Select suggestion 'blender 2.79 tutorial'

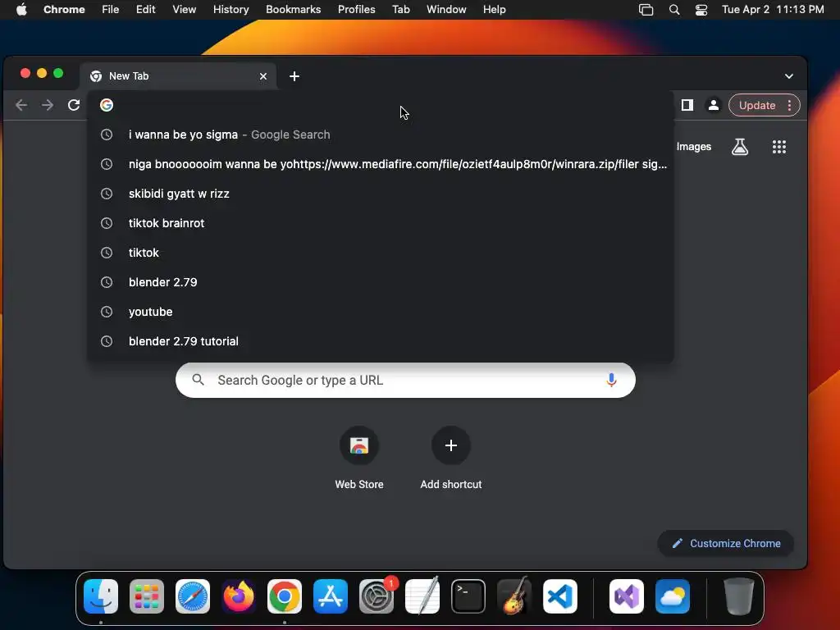tap(381, 340)
